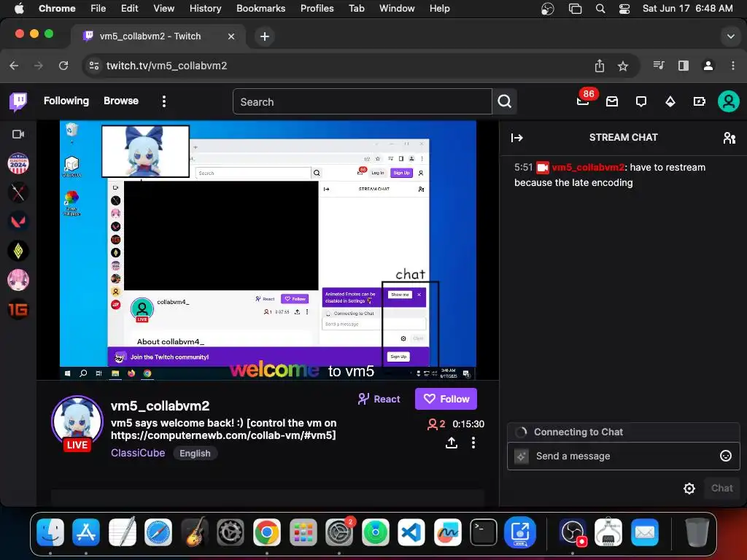This screenshot has height=560, width=747.
Task: Open the Election 2024 sidebar channel
Action: 18,163
